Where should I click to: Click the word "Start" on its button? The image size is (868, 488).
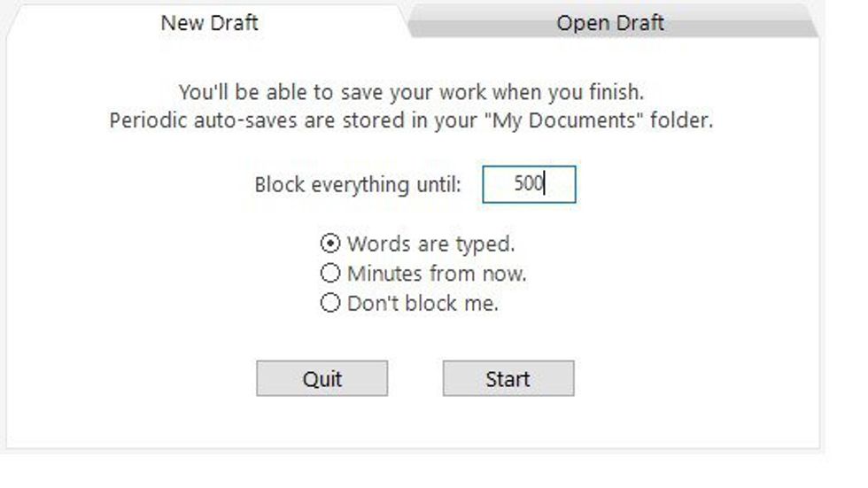[x=508, y=379]
